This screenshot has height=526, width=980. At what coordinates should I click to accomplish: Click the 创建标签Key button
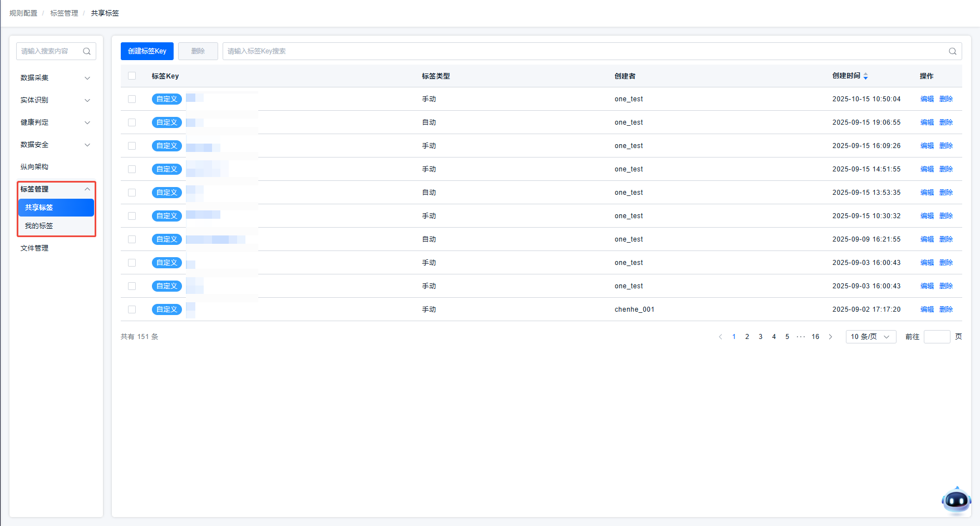coord(147,51)
